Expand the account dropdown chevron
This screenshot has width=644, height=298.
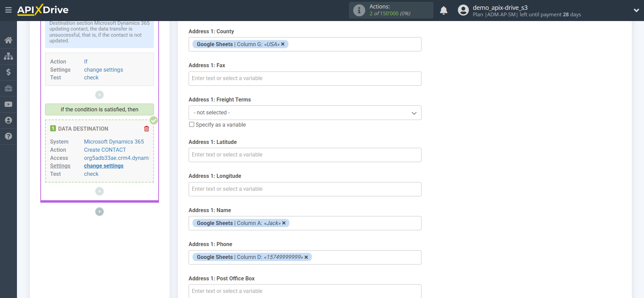[636, 11]
